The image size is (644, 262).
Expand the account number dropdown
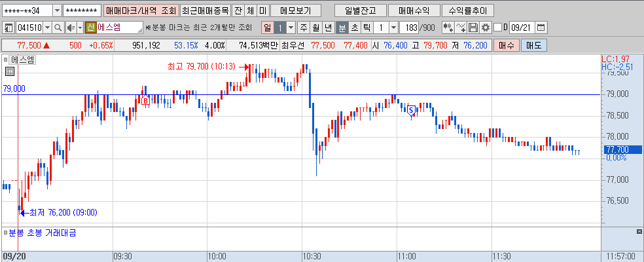pos(57,10)
